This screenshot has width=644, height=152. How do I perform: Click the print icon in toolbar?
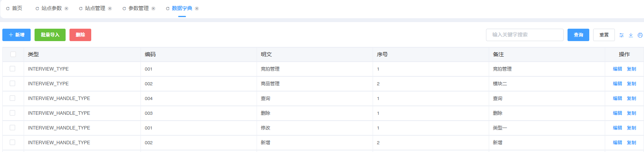pos(640,35)
